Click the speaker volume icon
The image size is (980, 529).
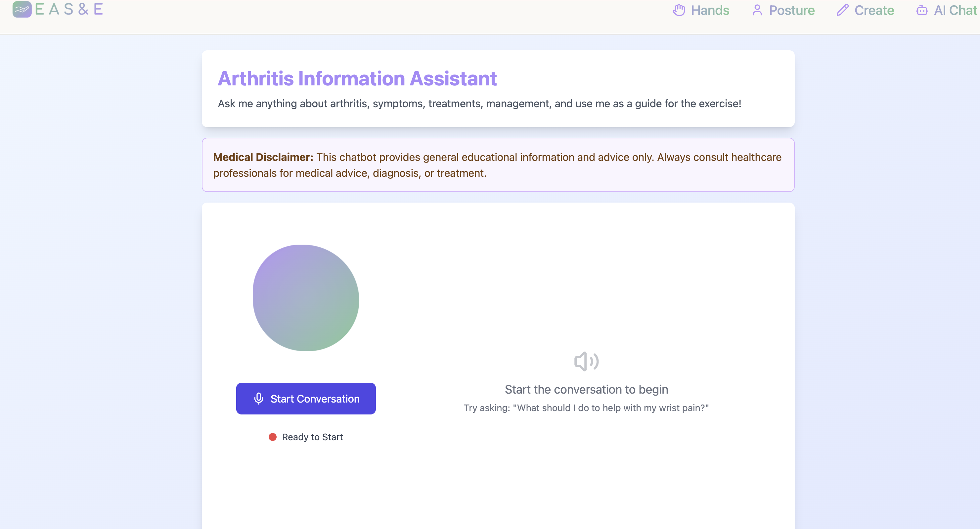point(586,361)
